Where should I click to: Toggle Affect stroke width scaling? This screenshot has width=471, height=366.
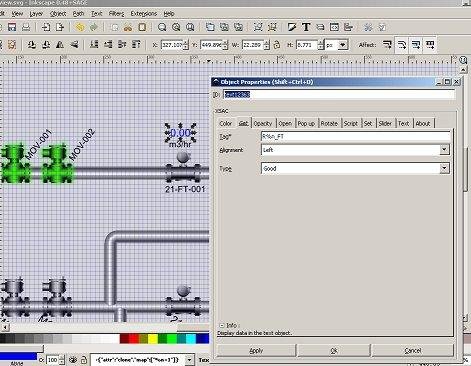[387, 45]
